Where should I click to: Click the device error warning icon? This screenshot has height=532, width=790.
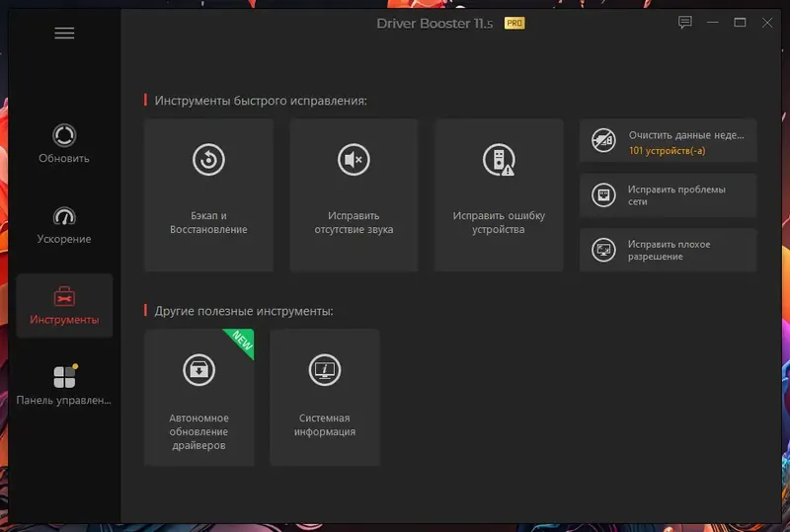pyautogui.click(x=499, y=160)
